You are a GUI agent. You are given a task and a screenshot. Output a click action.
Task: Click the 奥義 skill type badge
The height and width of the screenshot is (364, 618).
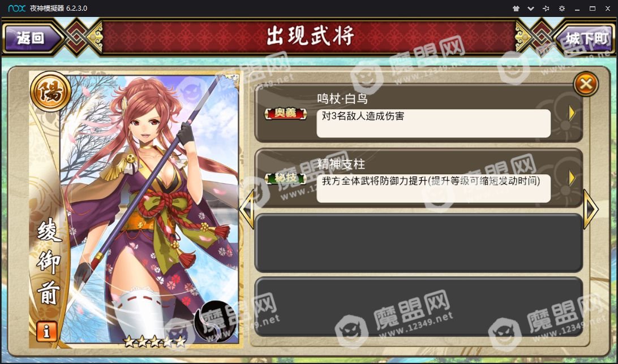pos(285,114)
